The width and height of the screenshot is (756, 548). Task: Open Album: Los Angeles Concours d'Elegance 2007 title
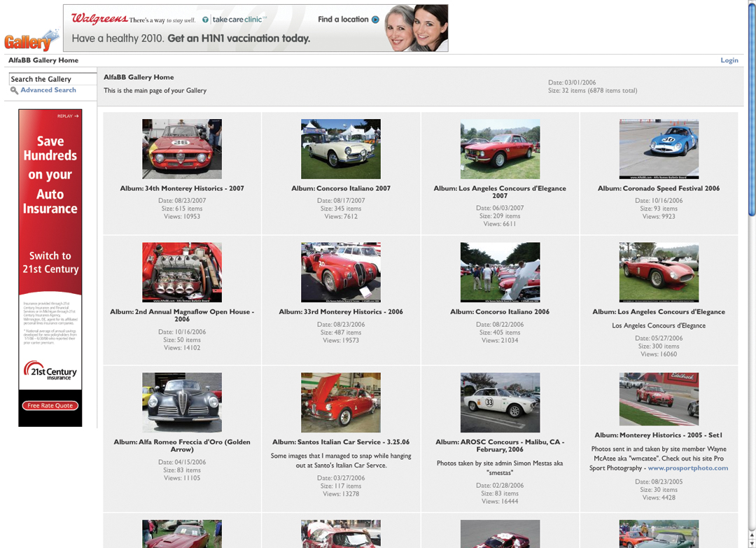500,192
